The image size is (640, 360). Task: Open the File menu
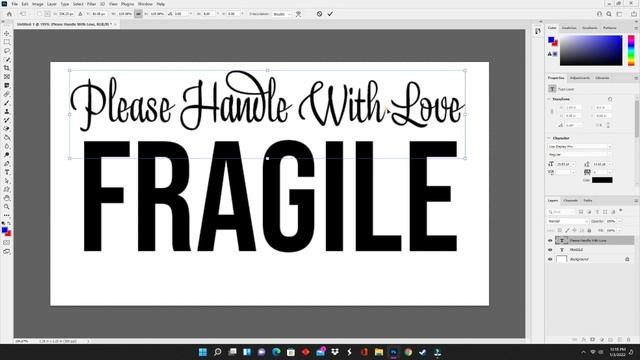pyautogui.click(x=14, y=4)
